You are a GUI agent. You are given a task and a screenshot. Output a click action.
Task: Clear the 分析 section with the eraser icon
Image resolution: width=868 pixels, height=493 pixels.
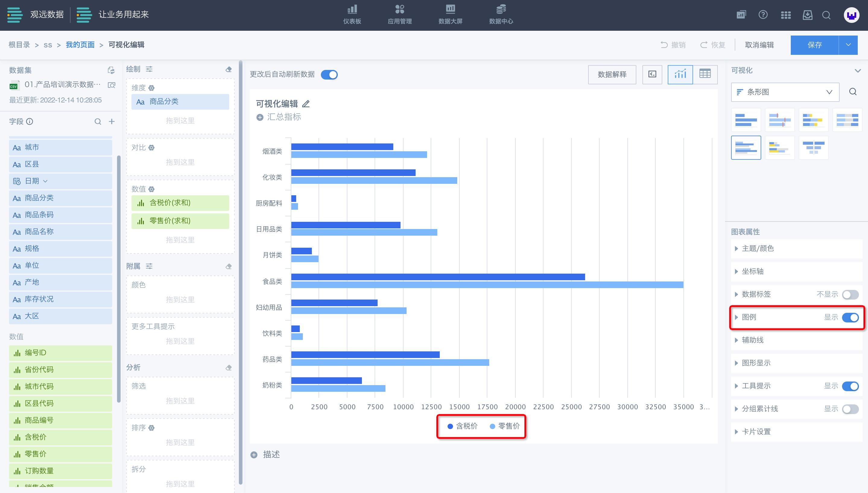[x=229, y=368]
